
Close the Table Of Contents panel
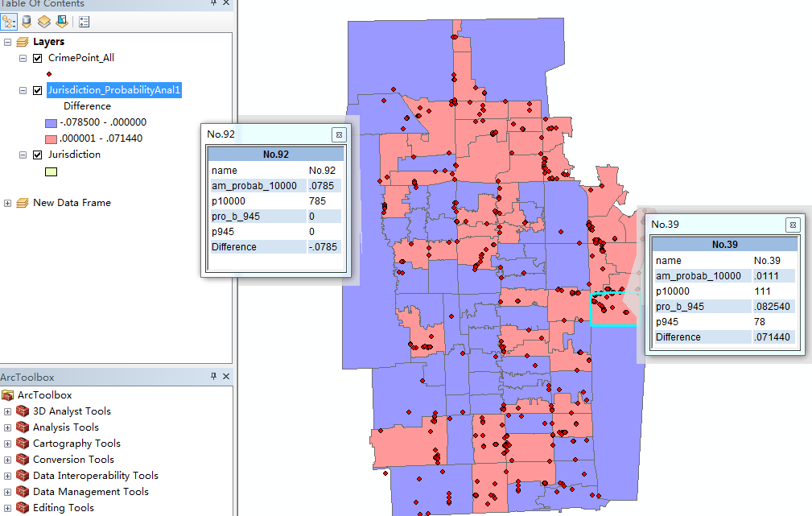point(226,2)
